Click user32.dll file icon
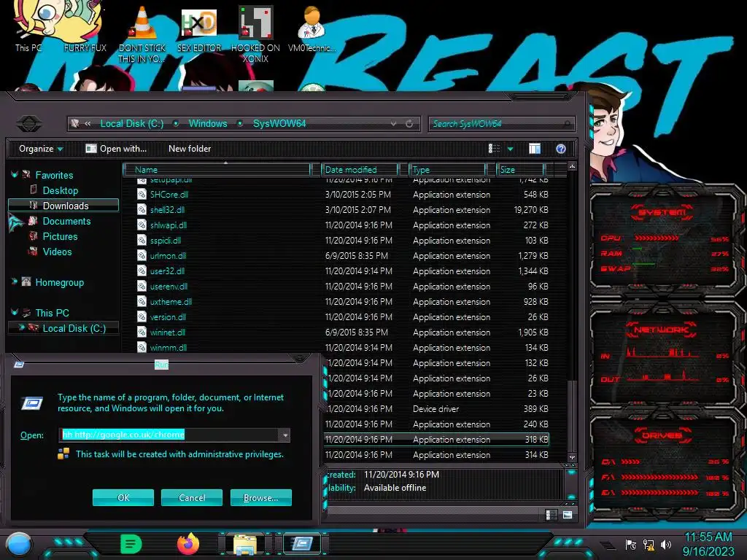The image size is (747, 560). (x=142, y=271)
